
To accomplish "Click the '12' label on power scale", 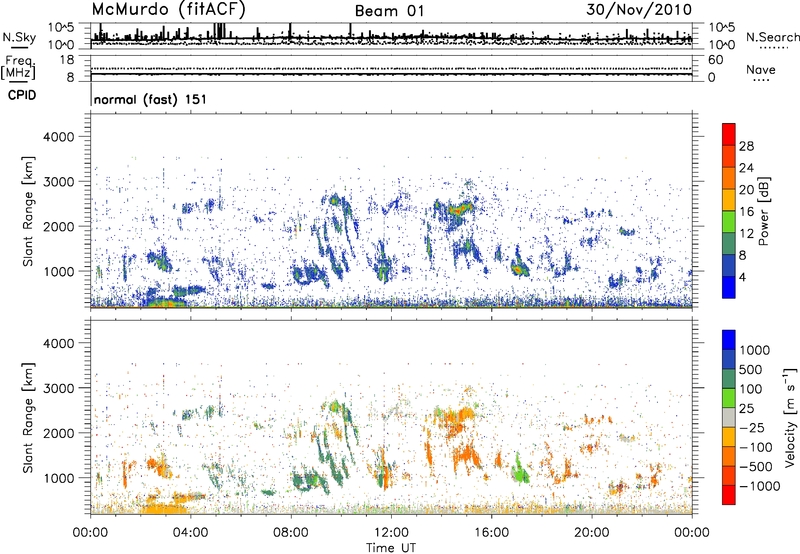I will point(746,234).
